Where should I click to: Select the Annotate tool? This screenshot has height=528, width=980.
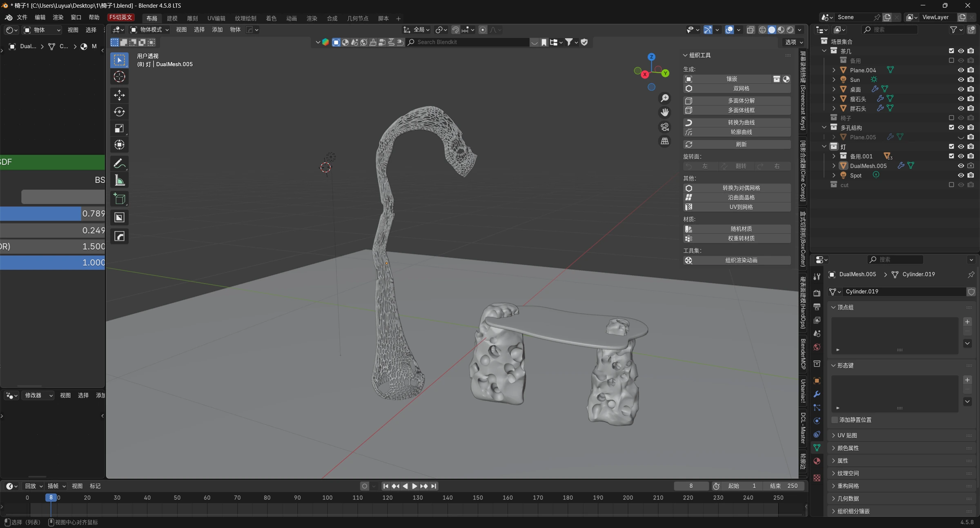[119, 164]
